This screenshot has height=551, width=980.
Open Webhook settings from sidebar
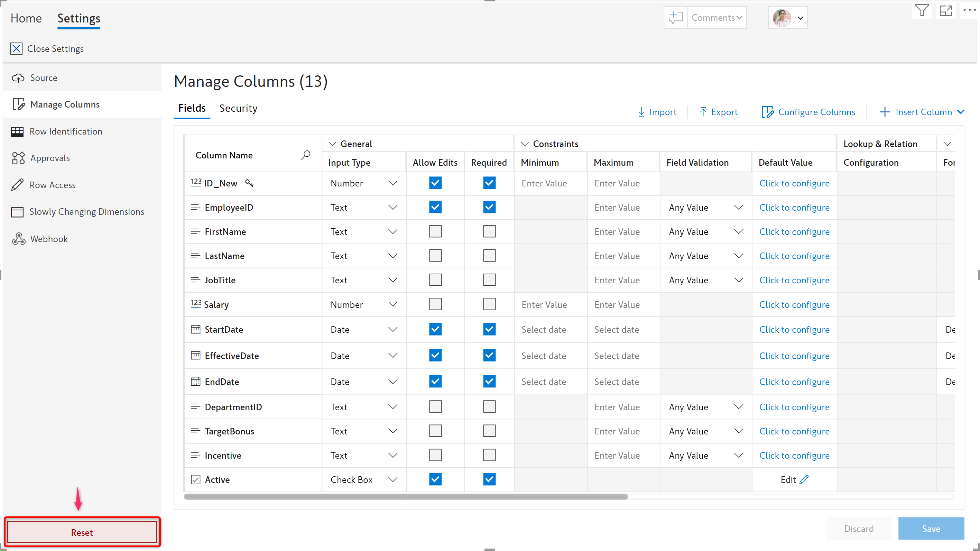pyautogui.click(x=49, y=239)
